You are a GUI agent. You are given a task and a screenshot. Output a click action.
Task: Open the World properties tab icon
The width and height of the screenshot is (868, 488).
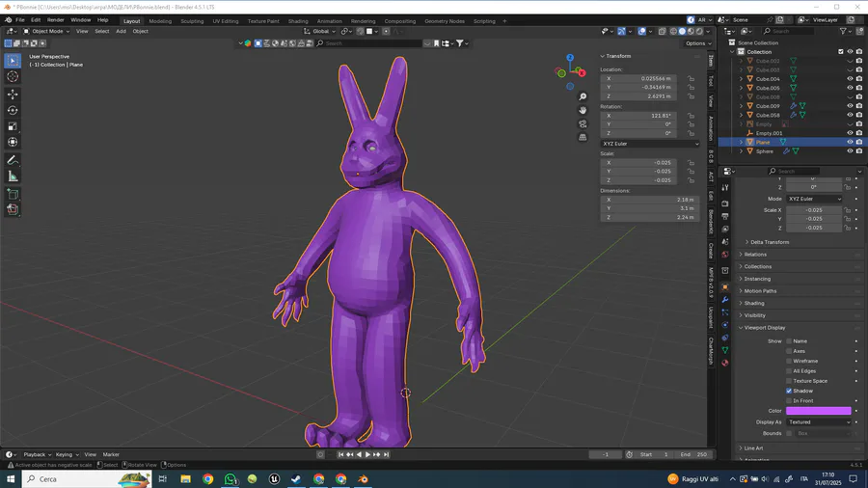tap(725, 255)
